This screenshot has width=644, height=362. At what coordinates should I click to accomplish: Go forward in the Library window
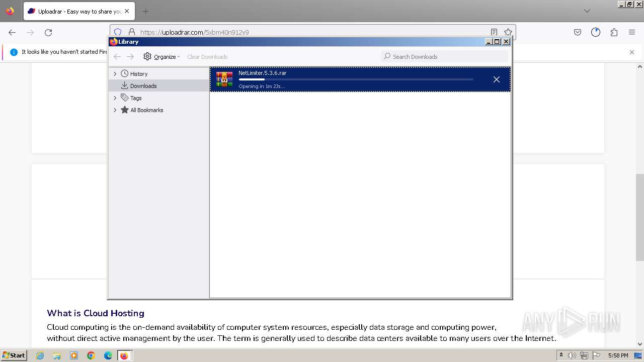tap(130, 56)
